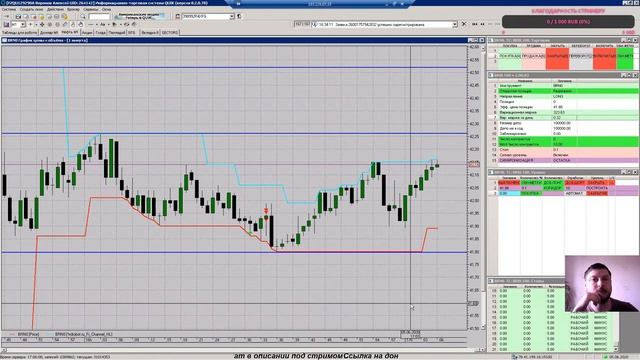Select the four-arrow move tool
The image size is (640, 360).
42,24
